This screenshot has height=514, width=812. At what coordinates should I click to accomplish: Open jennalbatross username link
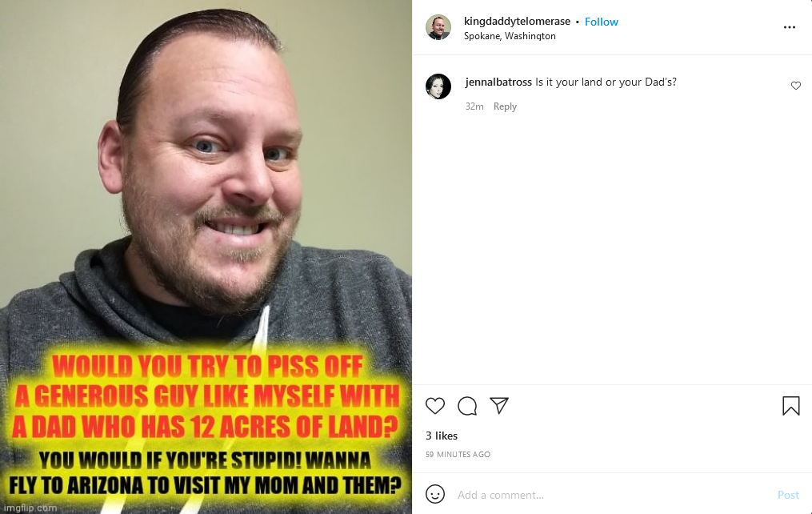(x=498, y=82)
